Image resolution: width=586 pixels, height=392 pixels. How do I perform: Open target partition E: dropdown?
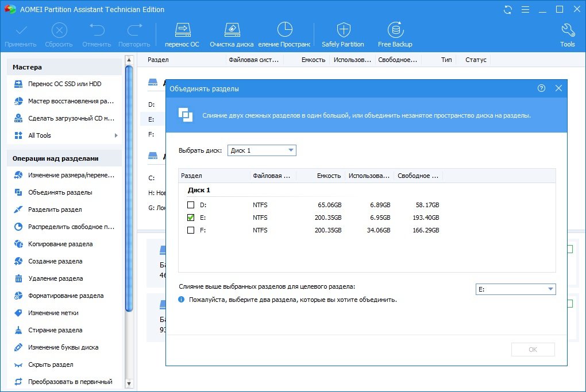coord(515,289)
